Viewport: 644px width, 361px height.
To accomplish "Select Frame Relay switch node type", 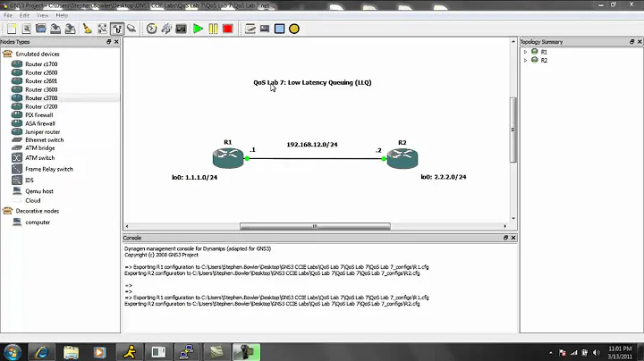I will 49,169.
